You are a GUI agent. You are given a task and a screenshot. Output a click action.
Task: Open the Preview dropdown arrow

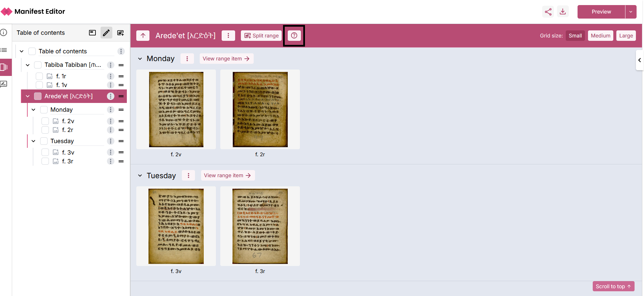click(x=631, y=12)
